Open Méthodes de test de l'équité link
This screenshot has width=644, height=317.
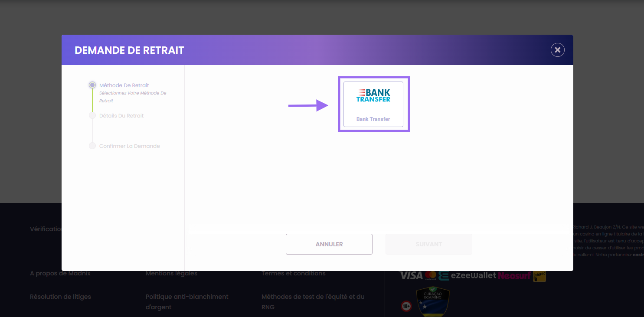point(313,302)
